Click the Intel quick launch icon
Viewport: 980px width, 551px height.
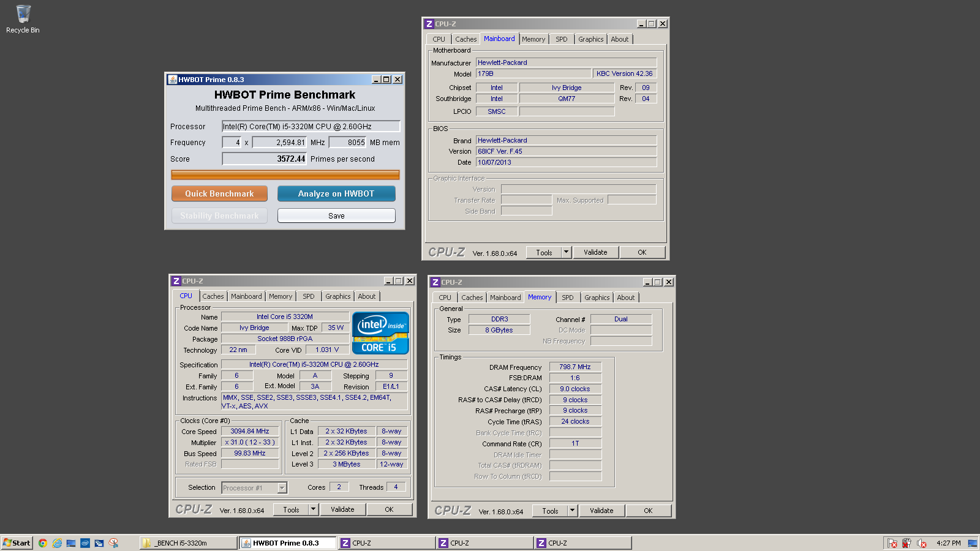[85, 543]
